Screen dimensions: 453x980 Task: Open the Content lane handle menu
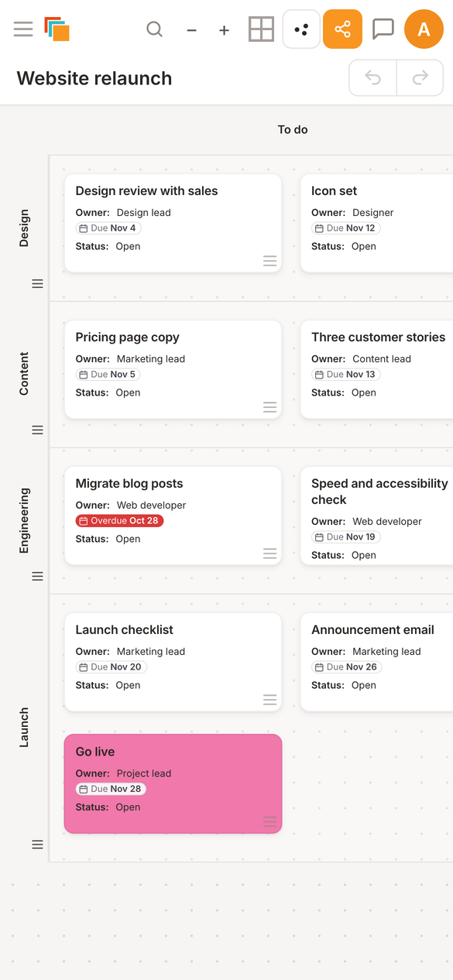coord(37,430)
